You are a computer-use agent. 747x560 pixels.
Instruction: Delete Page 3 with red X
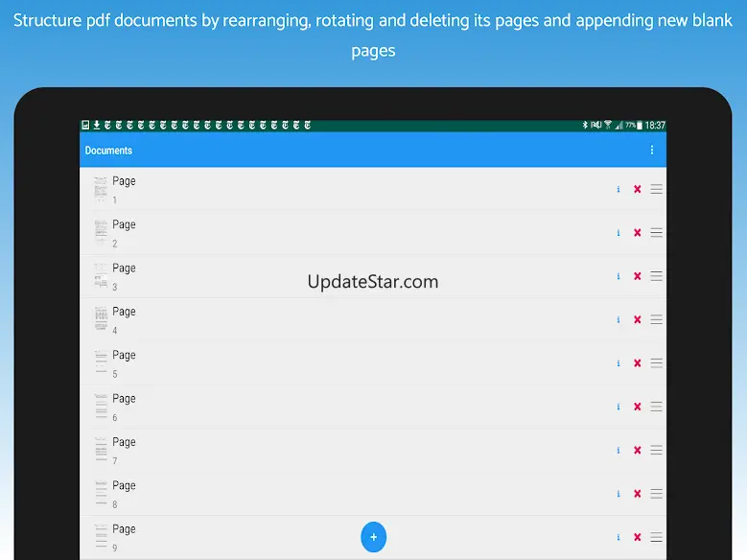coord(638,276)
